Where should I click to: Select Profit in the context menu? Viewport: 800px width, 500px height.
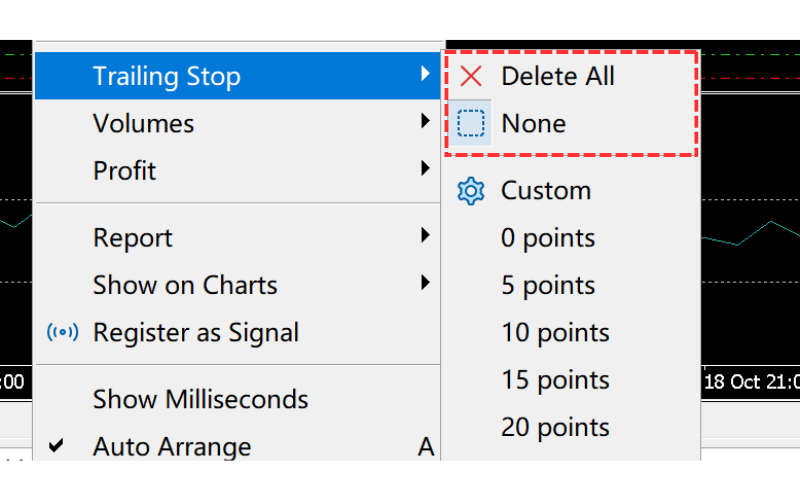point(124,171)
